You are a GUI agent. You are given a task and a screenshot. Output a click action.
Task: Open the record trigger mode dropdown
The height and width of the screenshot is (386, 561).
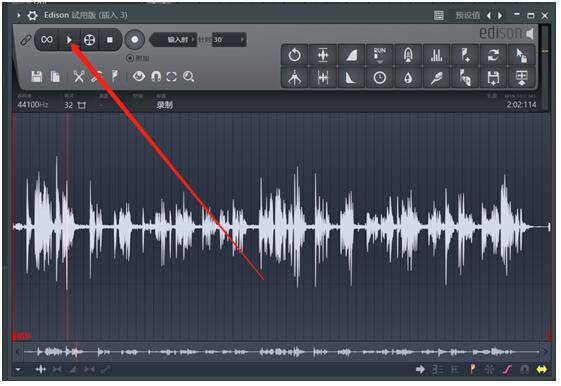coord(174,39)
